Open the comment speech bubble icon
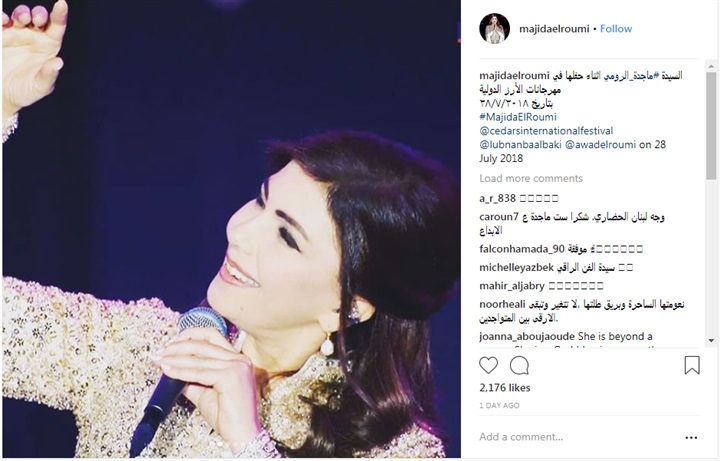This screenshot has height=461, width=720. pos(519,366)
